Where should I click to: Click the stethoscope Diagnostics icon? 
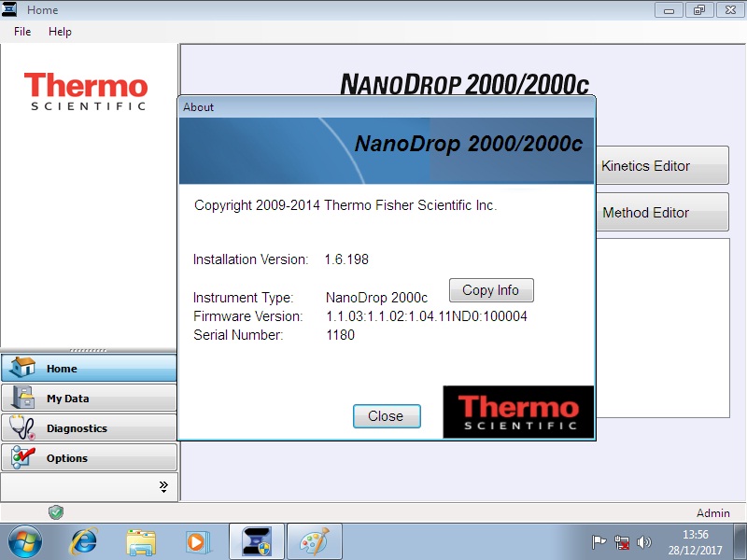tap(22, 427)
